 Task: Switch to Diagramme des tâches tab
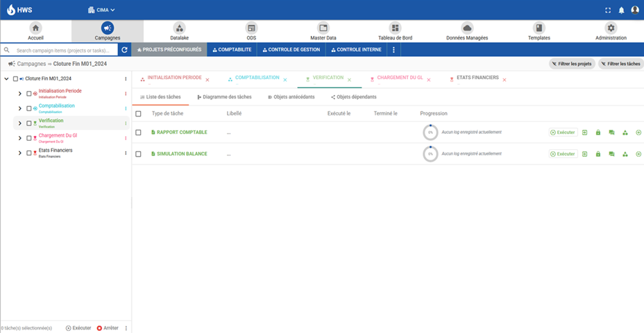coord(224,97)
